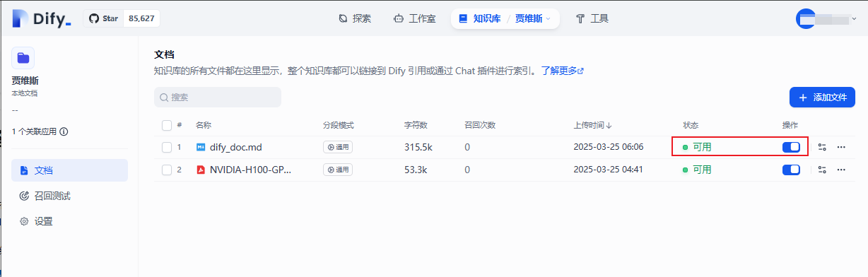Image resolution: width=868 pixels, height=277 pixels.
Task: Click the 搜索 search field
Action: (218, 98)
